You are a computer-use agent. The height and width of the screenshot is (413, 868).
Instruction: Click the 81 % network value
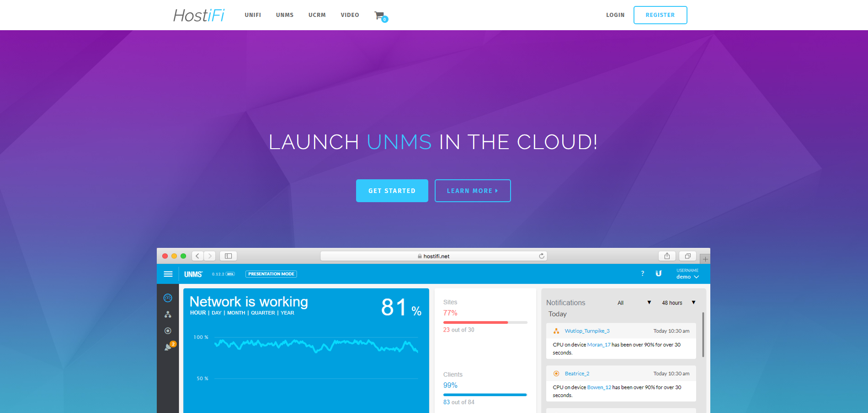pos(401,307)
